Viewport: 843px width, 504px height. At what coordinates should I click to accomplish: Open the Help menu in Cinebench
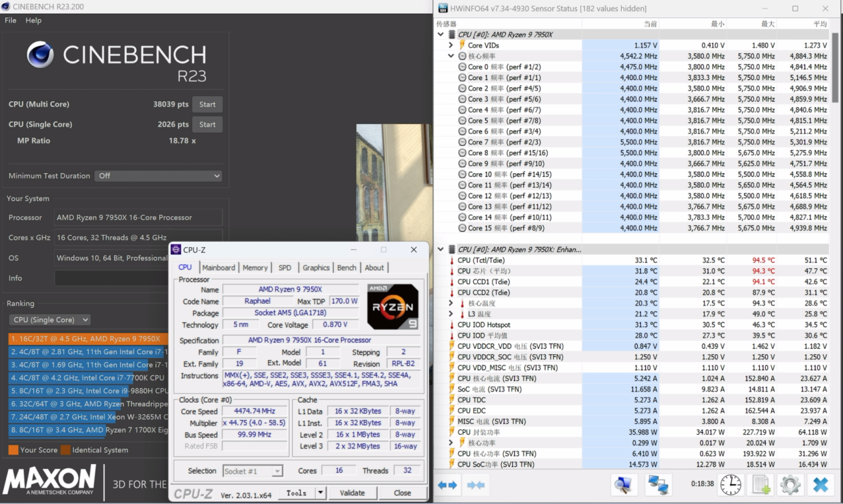click(33, 21)
